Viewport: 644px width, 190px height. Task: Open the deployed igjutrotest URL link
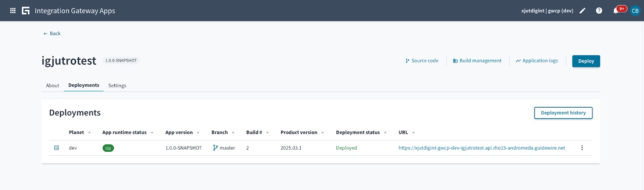(x=482, y=148)
